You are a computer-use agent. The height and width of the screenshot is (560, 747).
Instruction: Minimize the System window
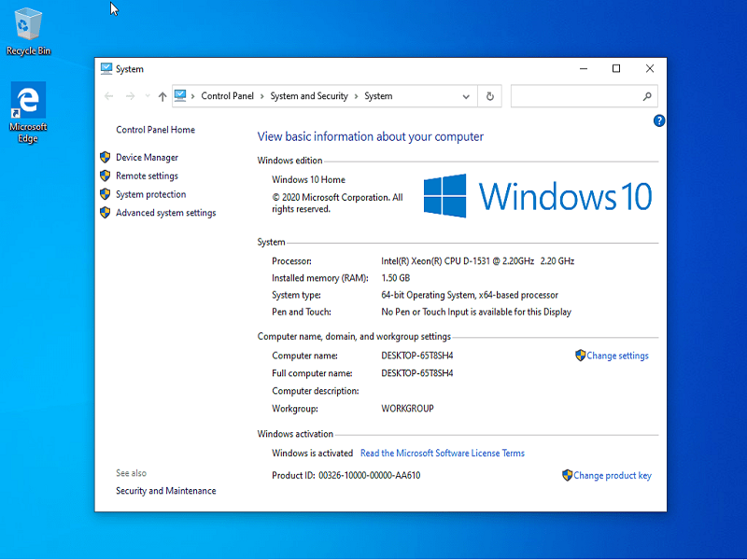pos(583,68)
